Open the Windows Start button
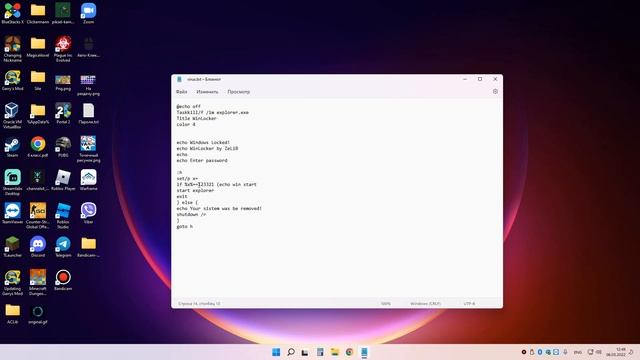Viewport: 640px width, 360px height. (x=276, y=352)
